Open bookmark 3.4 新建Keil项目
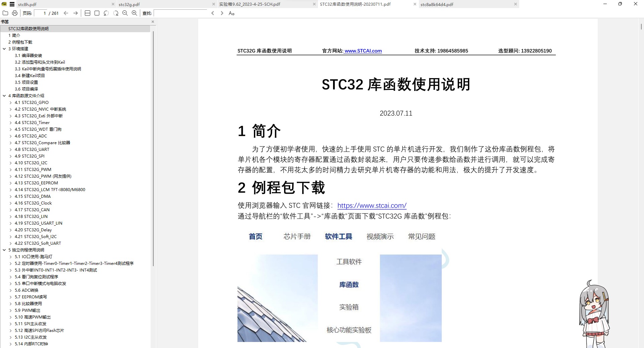The height and width of the screenshot is (348, 644). click(x=30, y=75)
